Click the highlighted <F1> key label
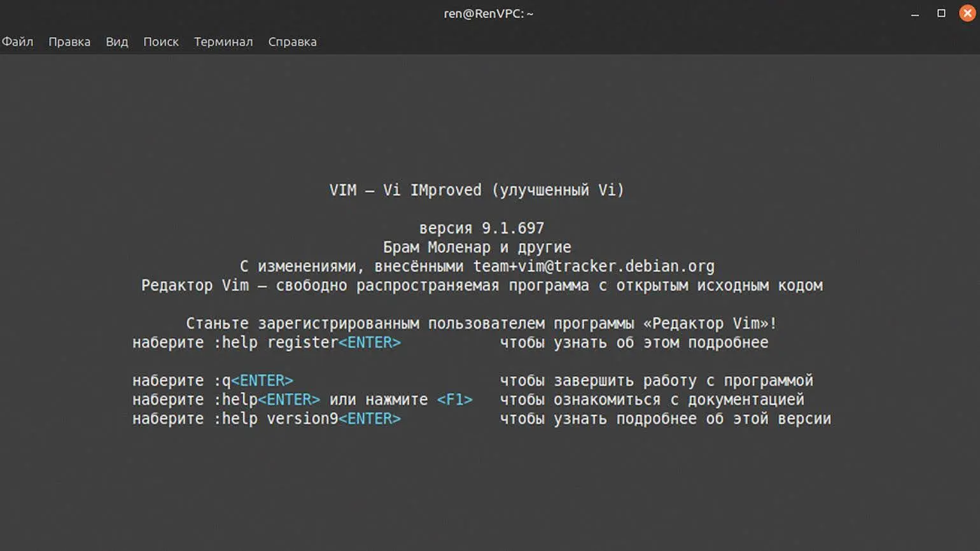 click(x=454, y=400)
